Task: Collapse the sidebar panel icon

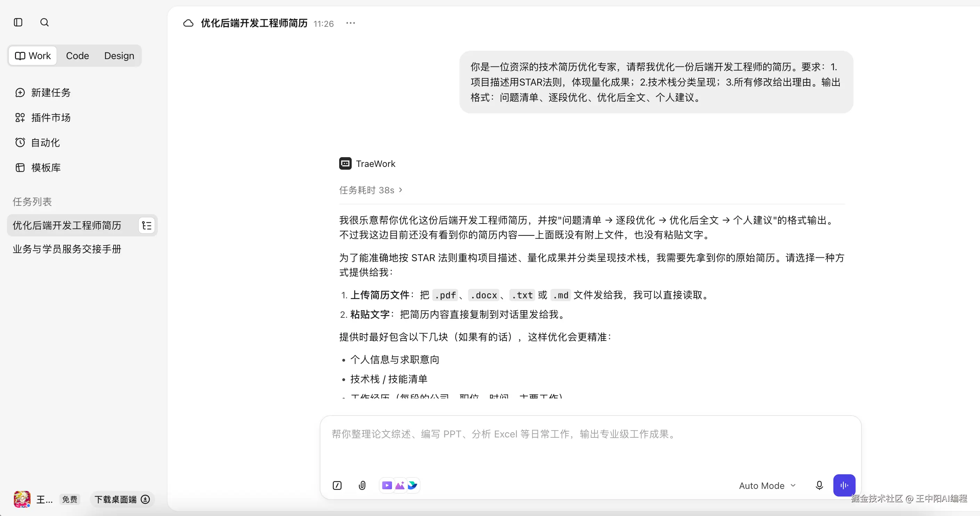Action: [x=18, y=23]
